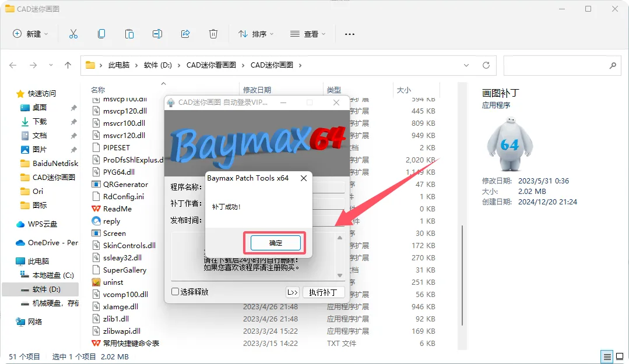Open the 新建 new item menu

point(30,34)
